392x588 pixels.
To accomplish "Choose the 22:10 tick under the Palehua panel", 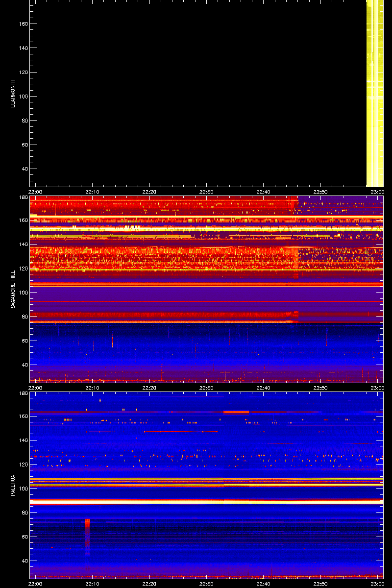I will pos(93,584).
